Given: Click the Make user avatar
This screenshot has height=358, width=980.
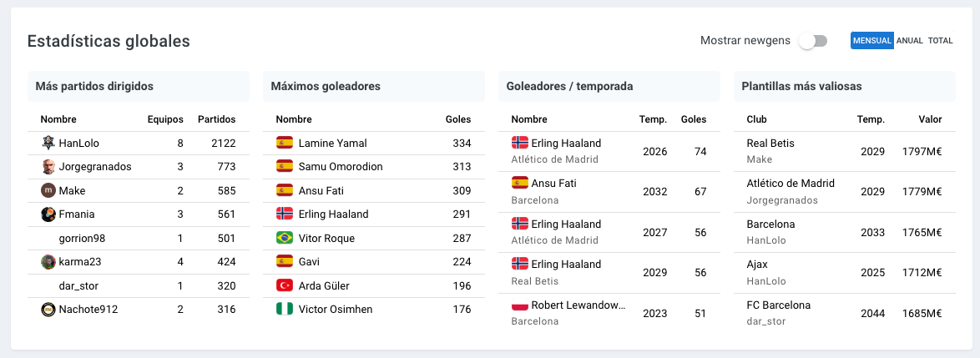Looking at the screenshot, I should (x=48, y=190).
